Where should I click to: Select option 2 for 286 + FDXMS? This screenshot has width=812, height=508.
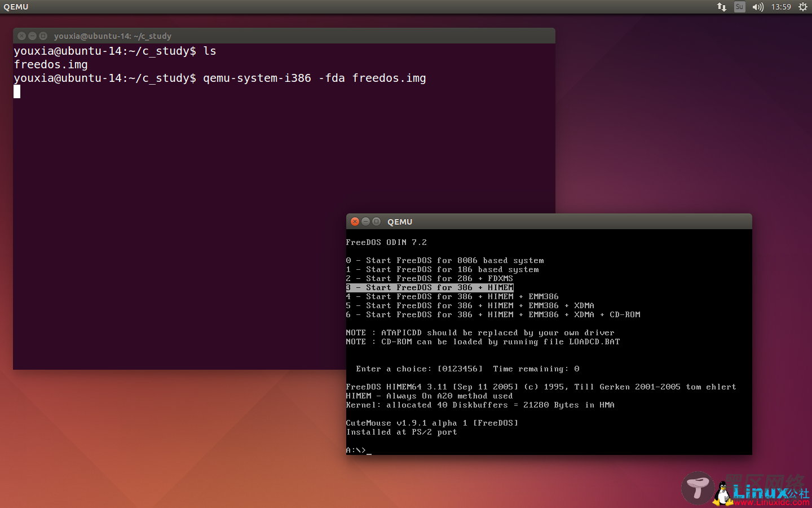430,278
